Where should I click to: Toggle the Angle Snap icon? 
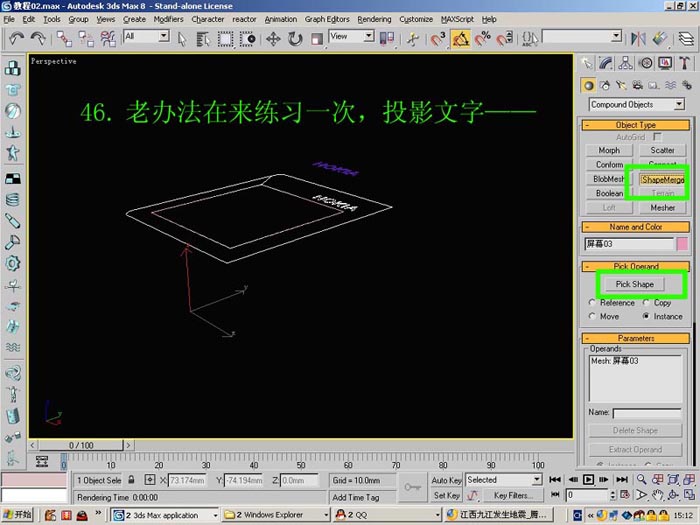coord(460,39)
